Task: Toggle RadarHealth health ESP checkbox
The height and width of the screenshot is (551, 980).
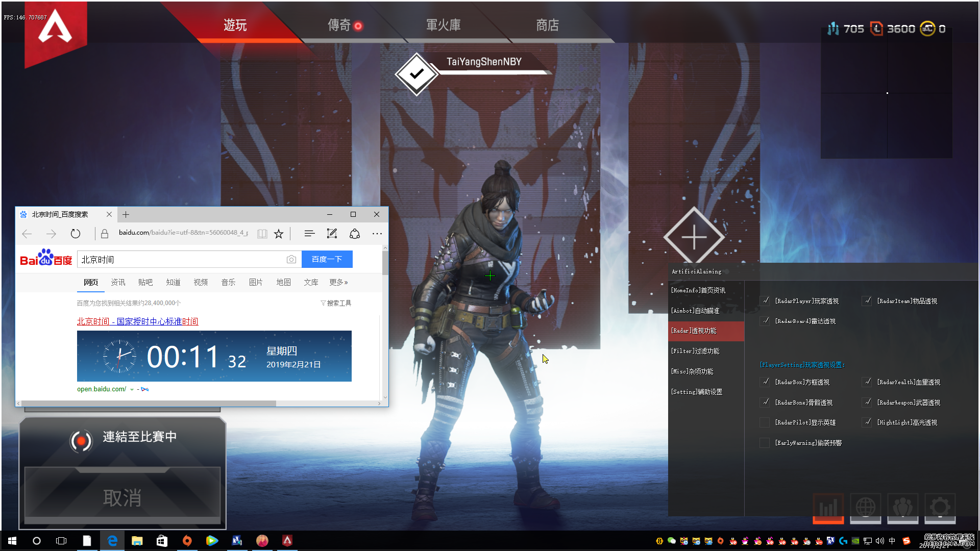Action: 867,382
